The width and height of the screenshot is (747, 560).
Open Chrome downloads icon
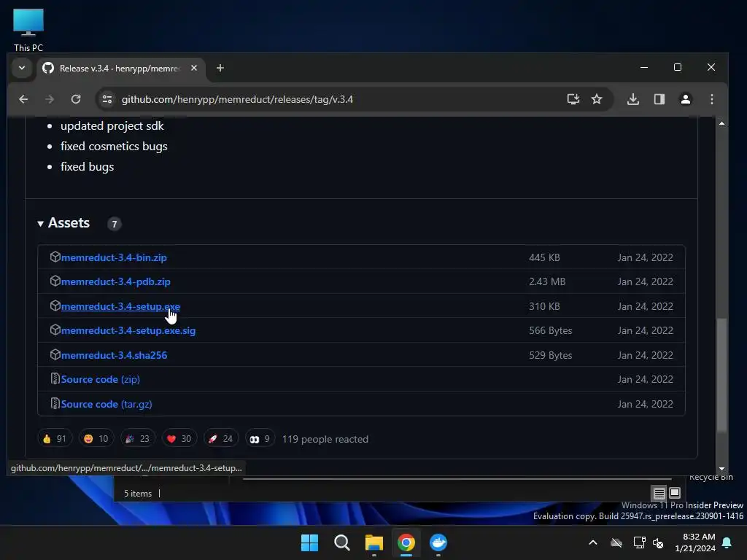point(633,99)
